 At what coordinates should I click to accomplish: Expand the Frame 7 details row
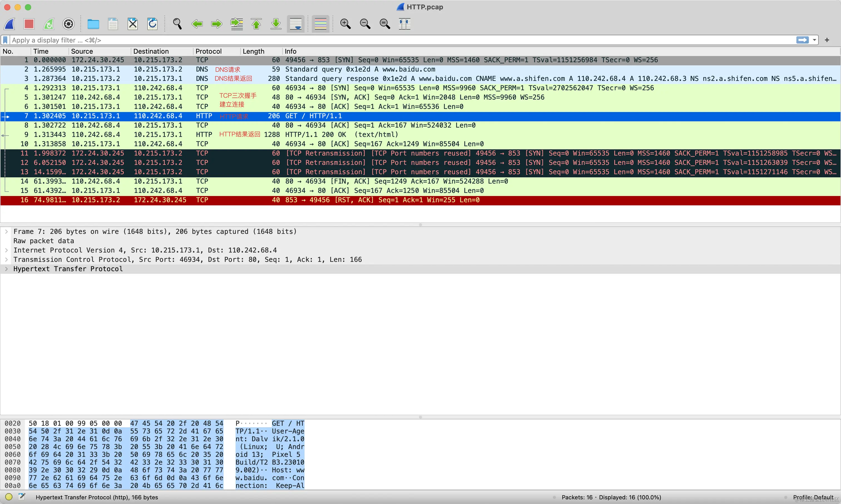6,232
